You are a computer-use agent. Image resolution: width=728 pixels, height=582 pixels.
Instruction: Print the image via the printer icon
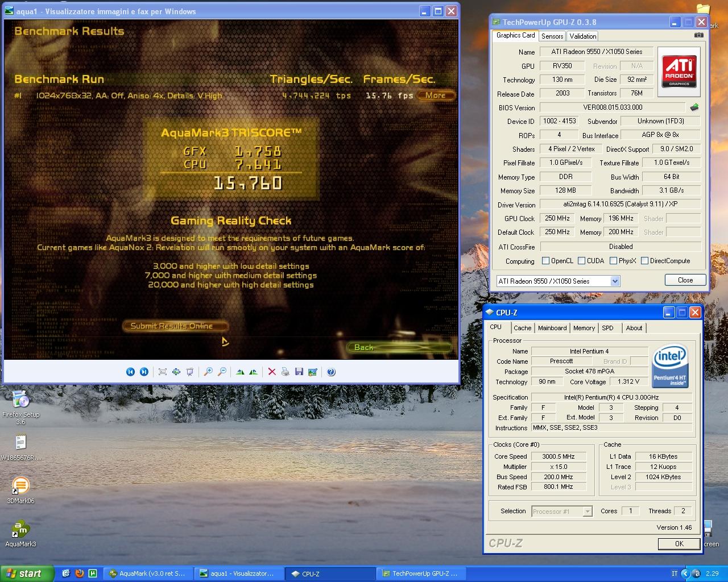286,372
